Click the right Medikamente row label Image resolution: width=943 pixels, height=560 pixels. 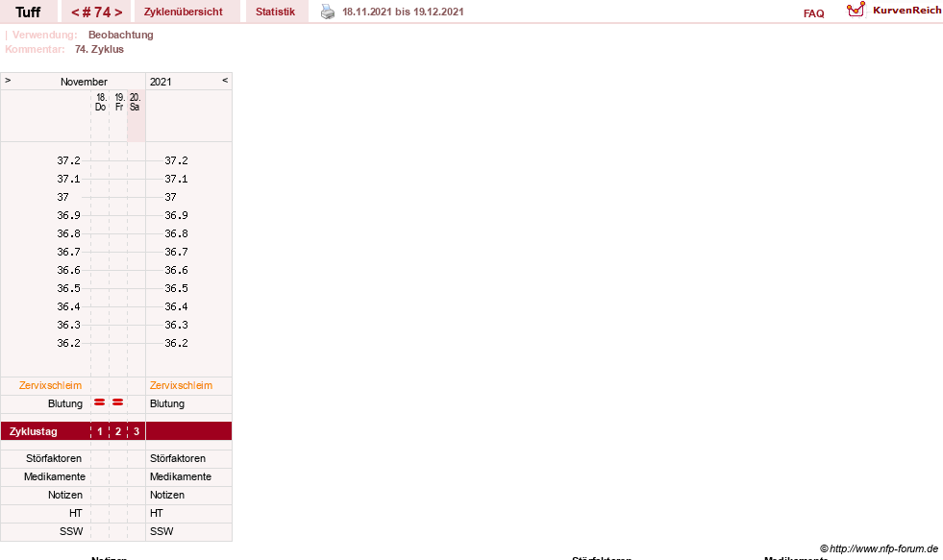coord(181,476)
